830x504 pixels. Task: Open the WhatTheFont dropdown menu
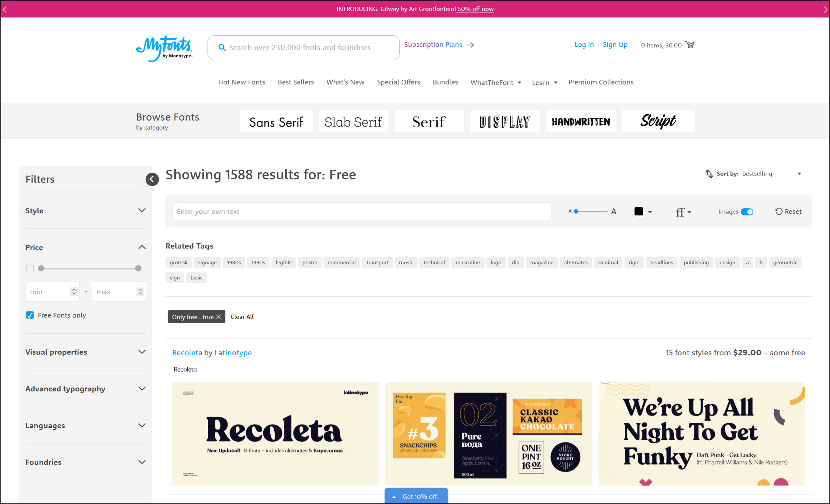click(495, 82)
